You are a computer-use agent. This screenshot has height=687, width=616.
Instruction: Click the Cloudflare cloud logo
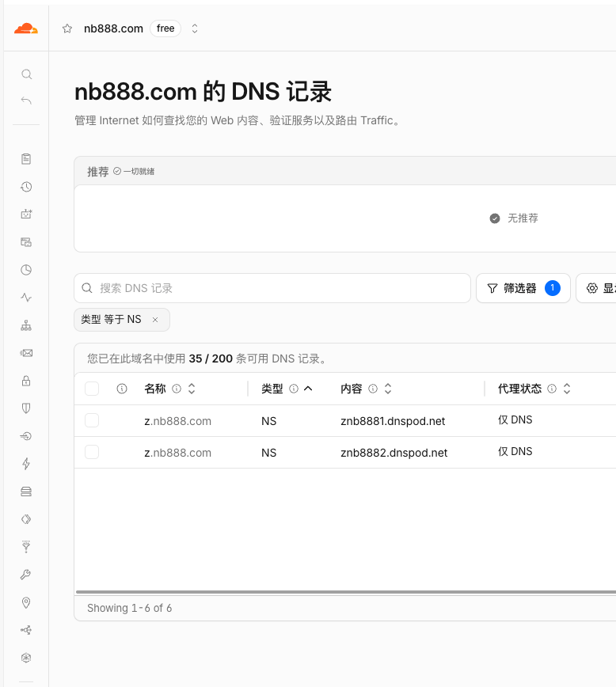[26, 29]
